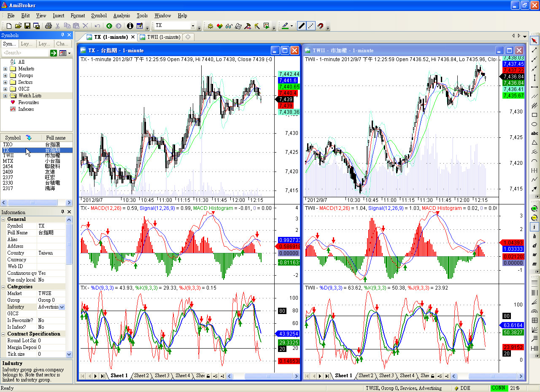Screen dimensions: 540x392
Task: Click the green go arrow beside Search
Action: click(54, 53)
